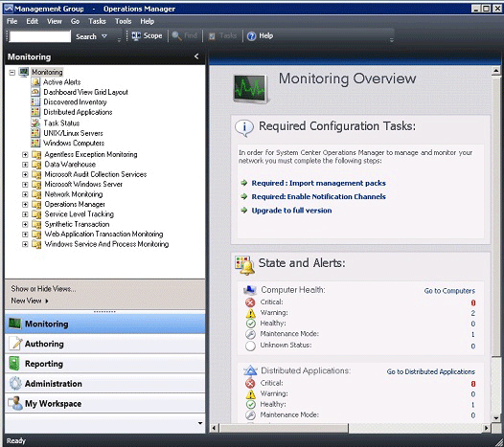
Task: Follow Go to Distributed Applications link
Action: tap(431, 371)
